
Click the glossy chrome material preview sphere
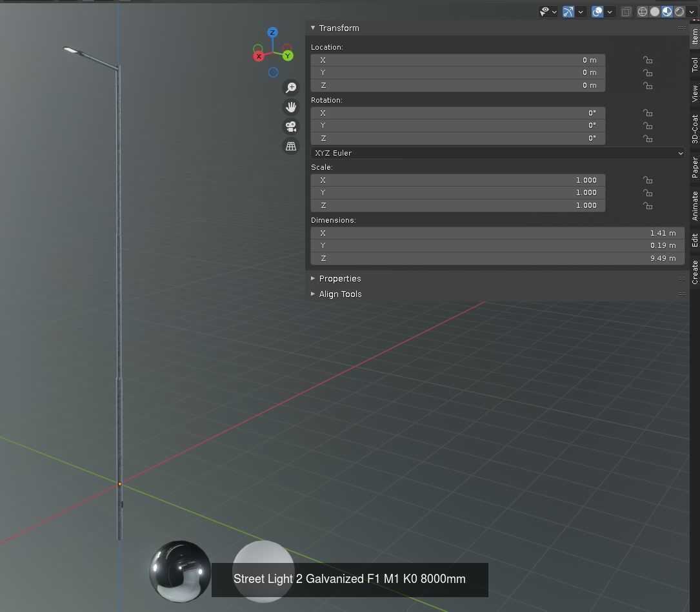(x=180, y=571)
